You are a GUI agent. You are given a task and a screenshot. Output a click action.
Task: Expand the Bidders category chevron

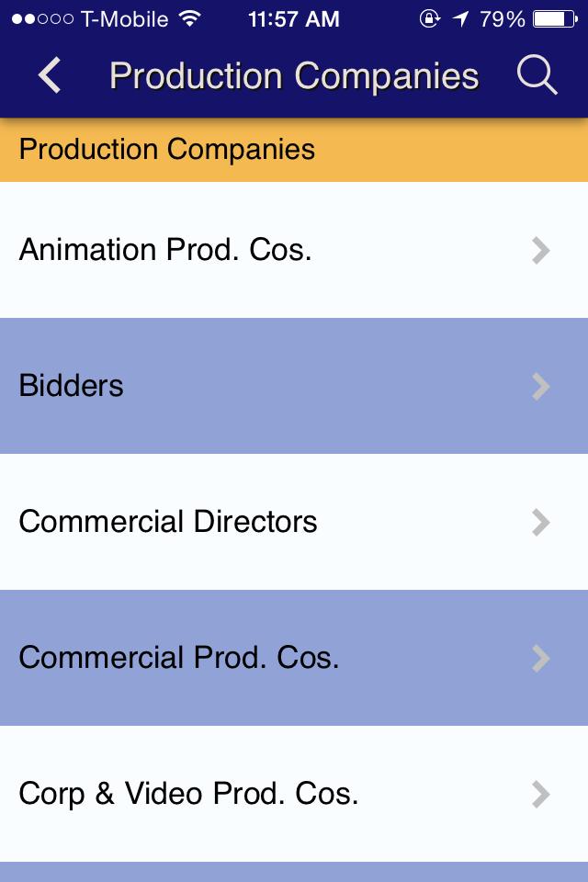point(539,386)
